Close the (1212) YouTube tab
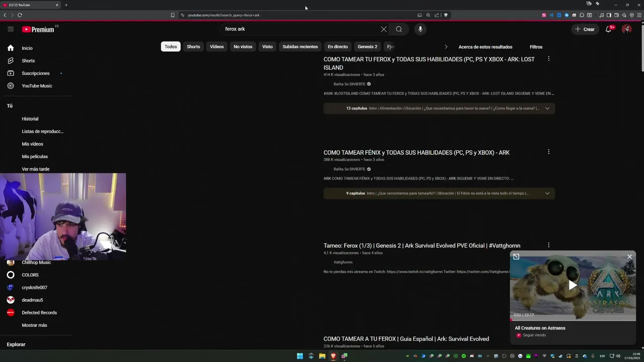 click(57, 5)
